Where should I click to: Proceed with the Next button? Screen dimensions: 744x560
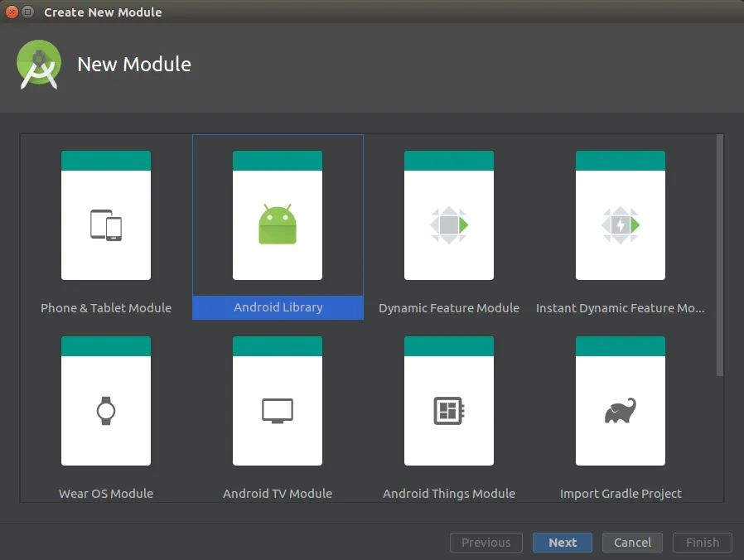(563, 543)
